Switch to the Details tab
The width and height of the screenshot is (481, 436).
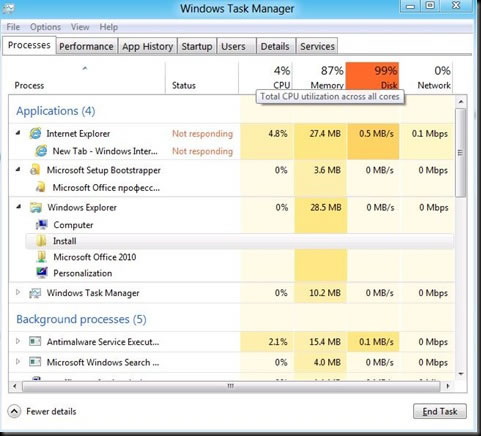pyautogui.click(x=275, y=46)
